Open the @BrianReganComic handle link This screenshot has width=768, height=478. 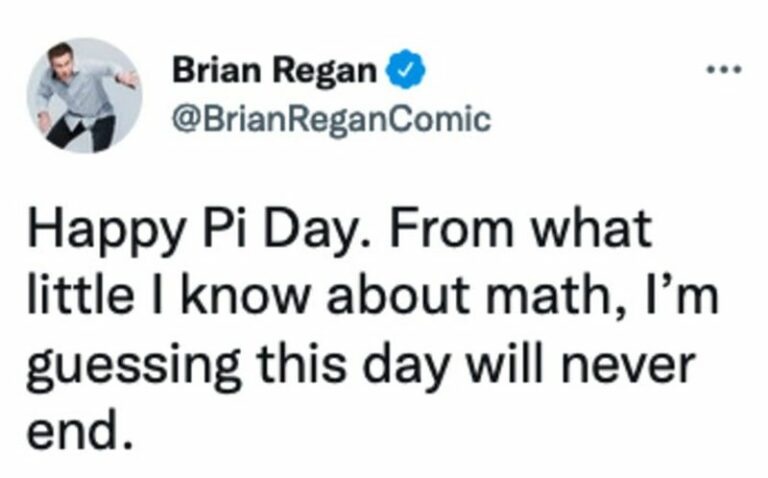[x=331, y=120]
